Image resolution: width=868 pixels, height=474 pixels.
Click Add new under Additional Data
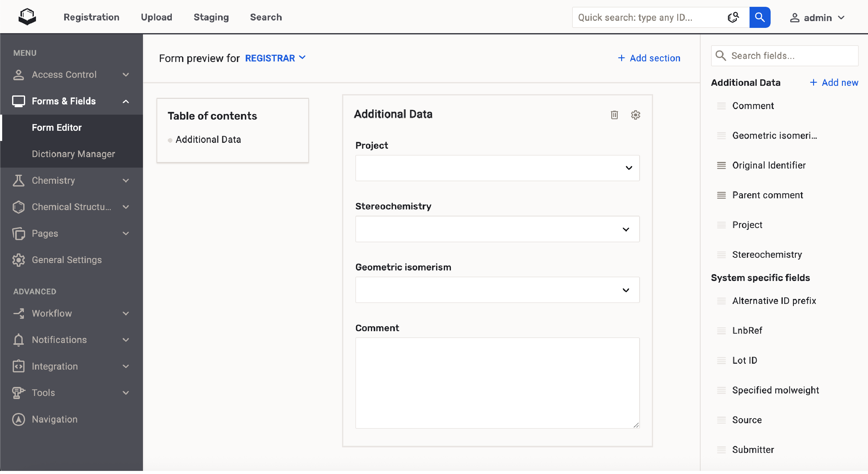click(x=834, y=82)
